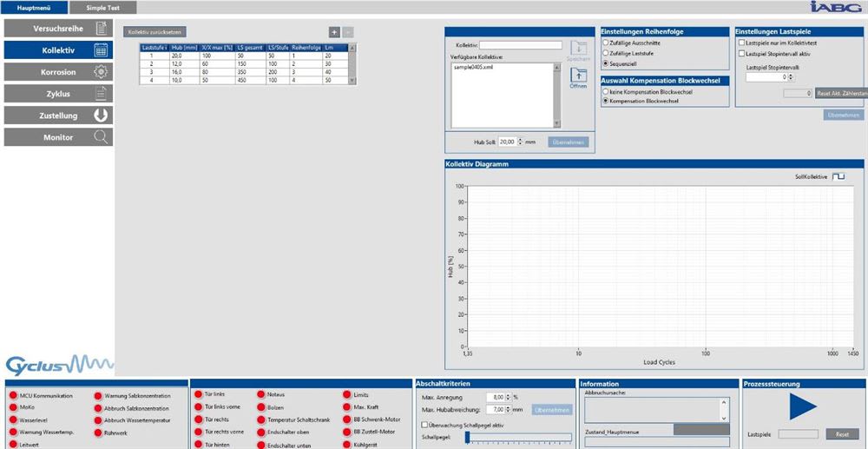Choose the Sequenziell radio button
Image resolution: width=868 pixels, height=449 pixels.
click(x=606, y=63)
